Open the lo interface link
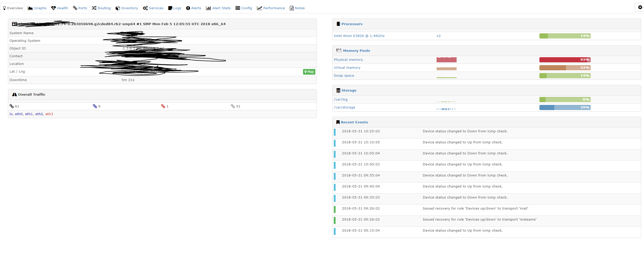 tap(11, 114)
